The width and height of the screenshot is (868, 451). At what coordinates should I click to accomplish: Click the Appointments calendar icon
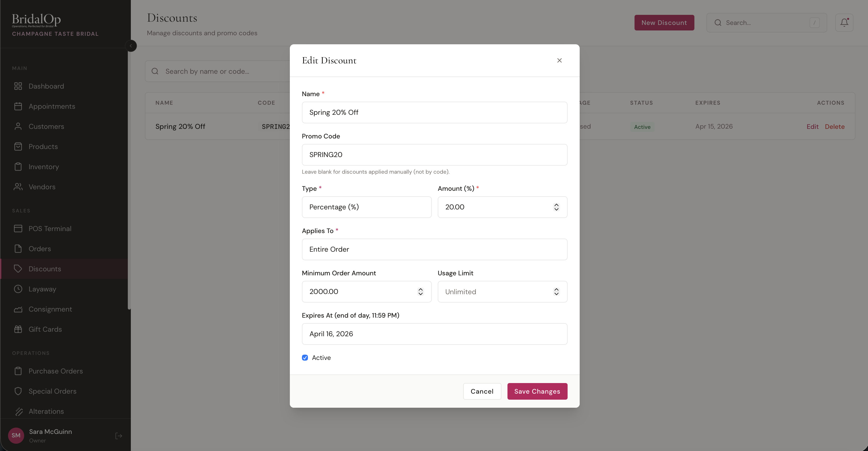(x=19, y=106)
